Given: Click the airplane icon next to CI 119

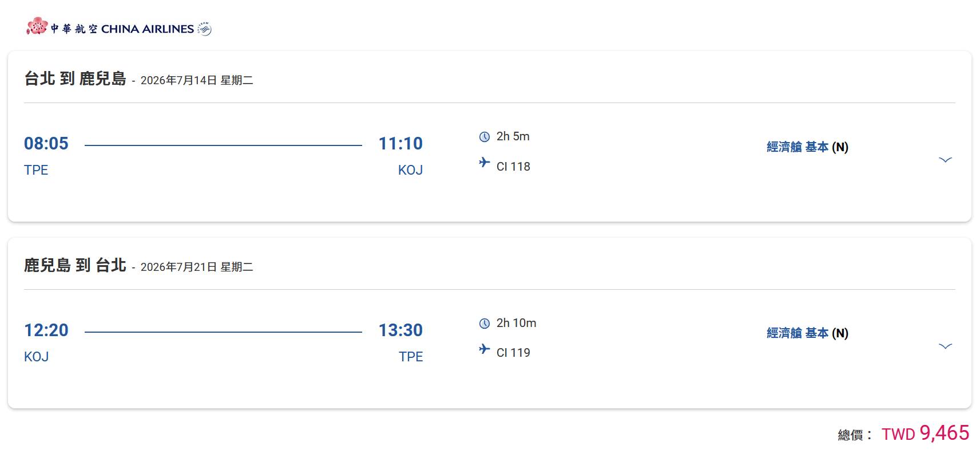Looking at the screenshot, I should tap(485, 349).
